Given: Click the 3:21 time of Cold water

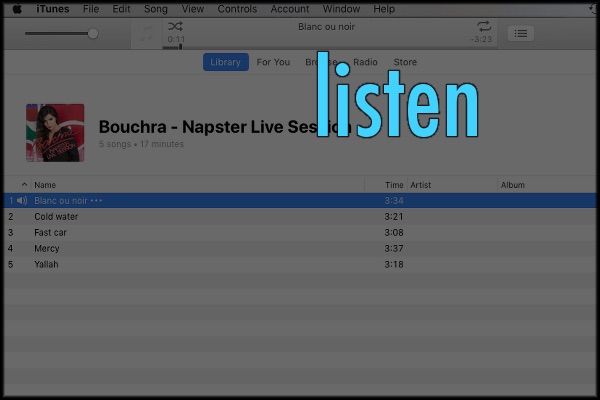Looking at the screenshot, I should tap(394, 217).
